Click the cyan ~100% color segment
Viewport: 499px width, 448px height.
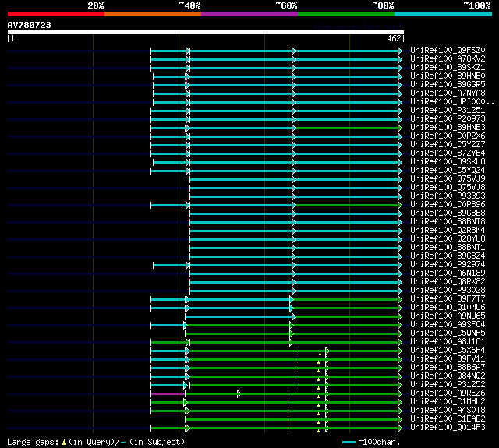(444, 14)
